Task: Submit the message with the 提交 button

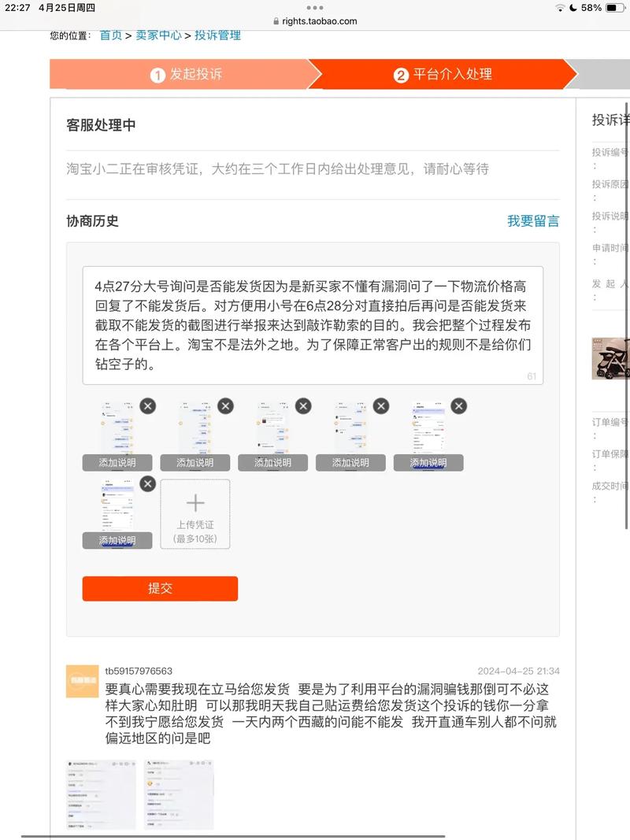Action: coord(160,588)
